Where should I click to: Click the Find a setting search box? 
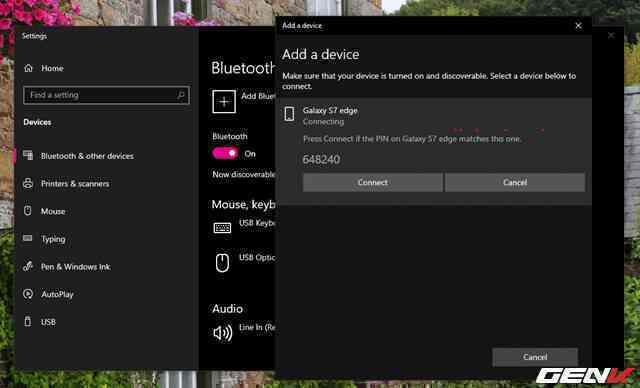pyautogui.click(x=107, y=95)
